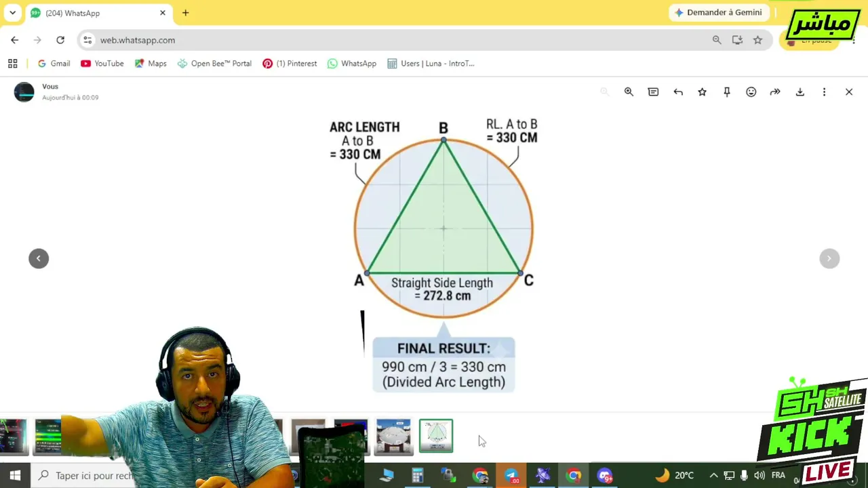Forward the image using the arrow icon
This screenshot has width=868, height=488.
(x=775, y=92)
